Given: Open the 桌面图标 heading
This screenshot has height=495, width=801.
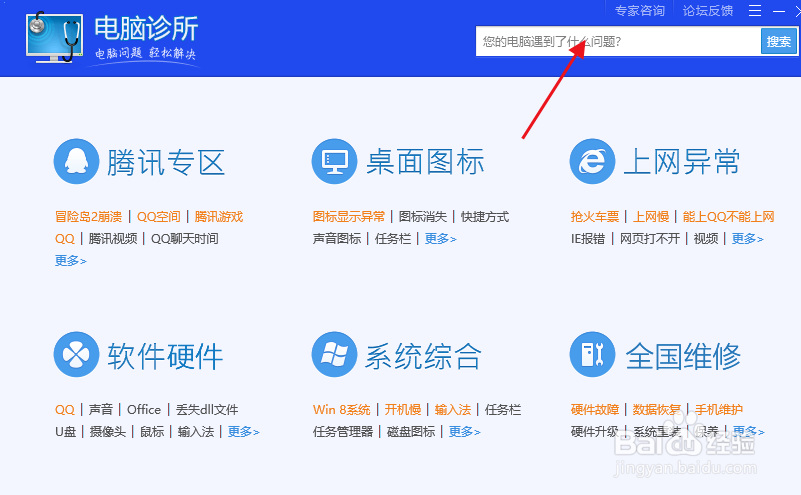Looking at the screenshot, I should pos(425,162).
